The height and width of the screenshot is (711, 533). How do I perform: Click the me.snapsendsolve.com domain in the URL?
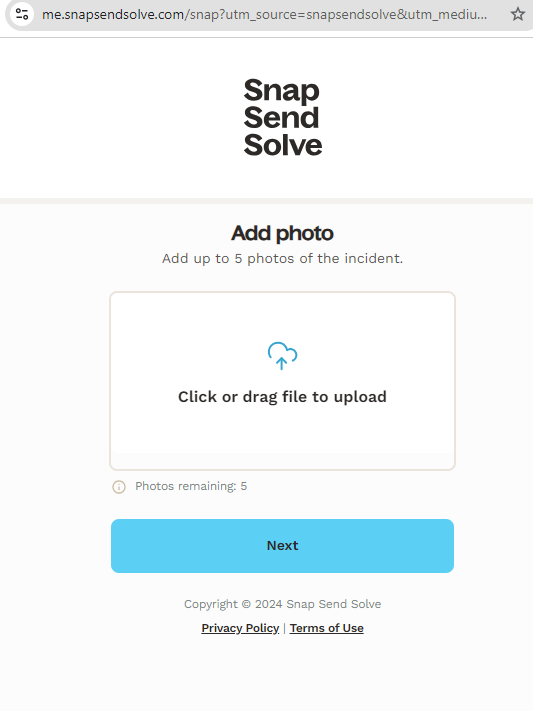pyautogui.click(x=112, y=15)
